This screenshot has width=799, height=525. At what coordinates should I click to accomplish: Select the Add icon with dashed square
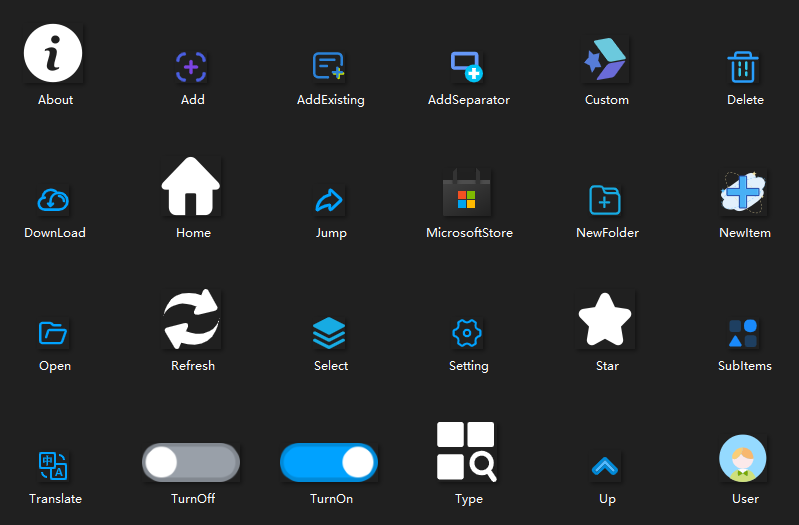pos(191,67)
